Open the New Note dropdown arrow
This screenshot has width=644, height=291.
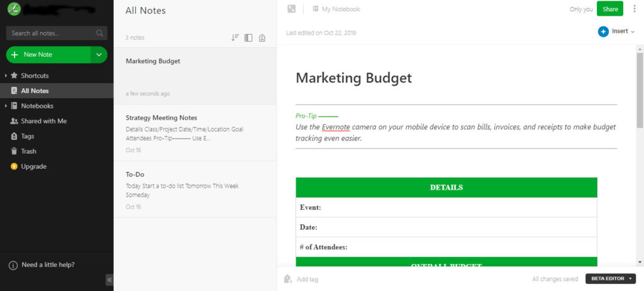click(99, 55)
